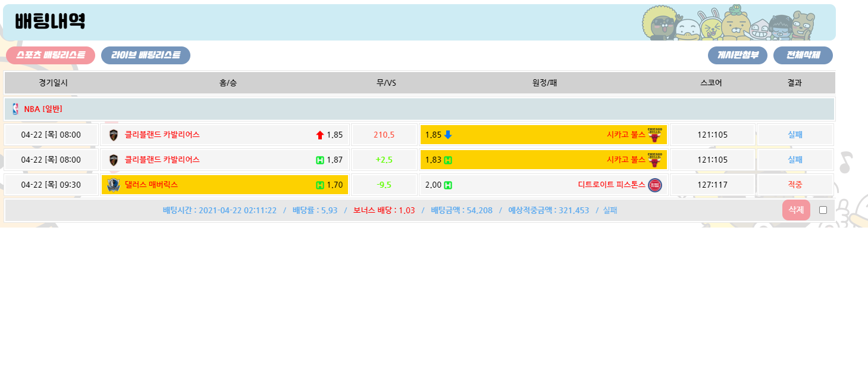Click the 적중 result cell
Image resolution: width=868 pixels, height=386 pixels.
tap(794, 185)
